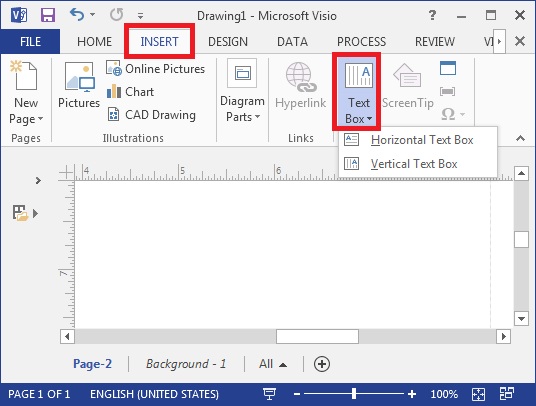Open the undo history dropdown arrow
Screen dimensions: 536x406
pyautogui.click(x=93, y=15)
